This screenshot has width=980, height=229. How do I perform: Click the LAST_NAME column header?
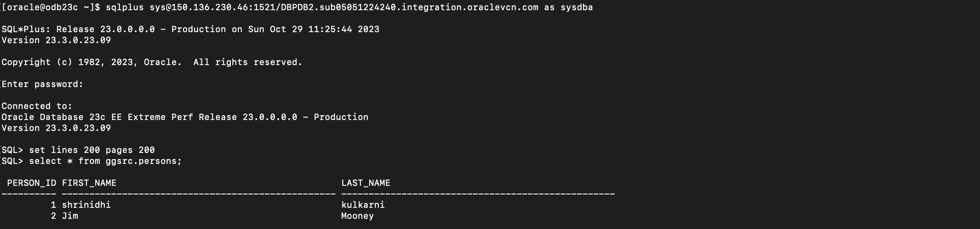pos(366,183)
